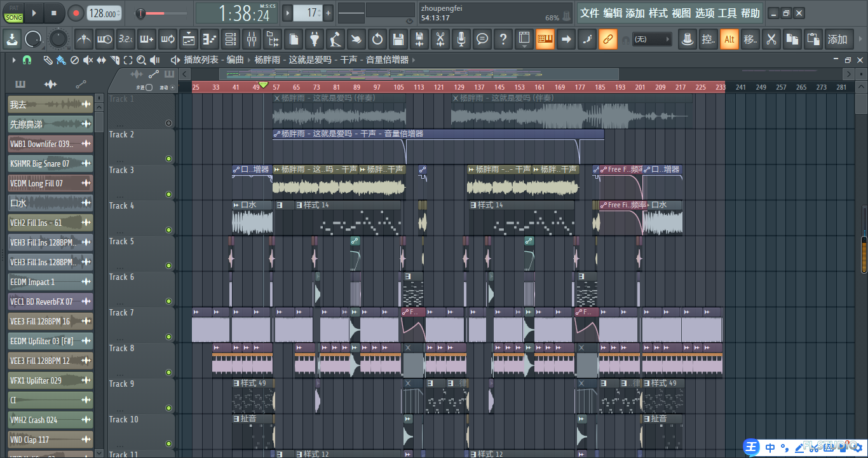Open the 帮助 menu
This screenshot has width=868, height=458.
tap(750, 13)
